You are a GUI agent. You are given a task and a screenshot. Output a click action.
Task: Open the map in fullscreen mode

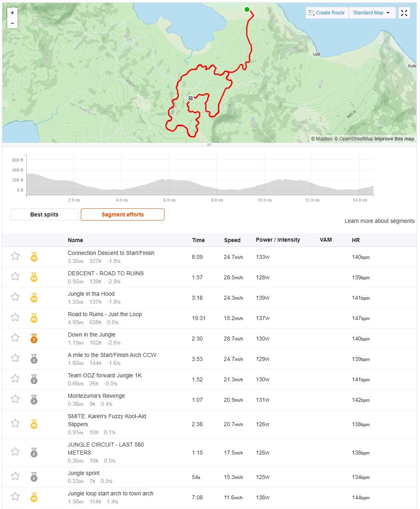404,13
